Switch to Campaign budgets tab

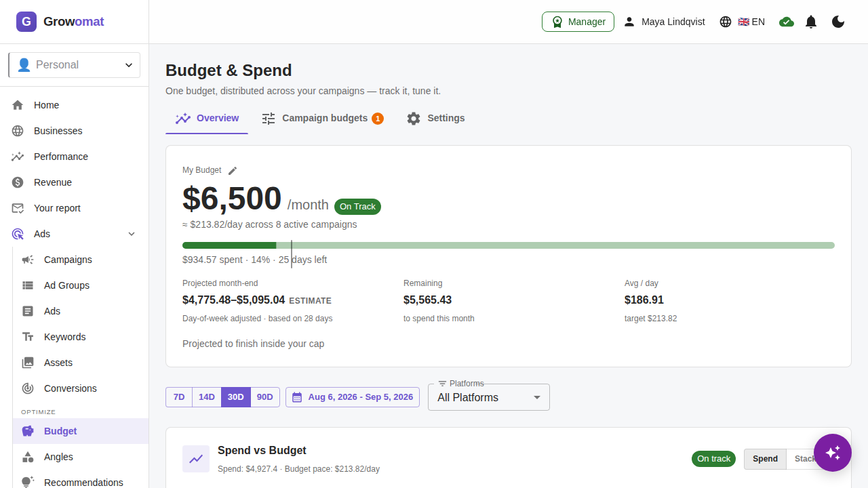click(x=323, y=119)
